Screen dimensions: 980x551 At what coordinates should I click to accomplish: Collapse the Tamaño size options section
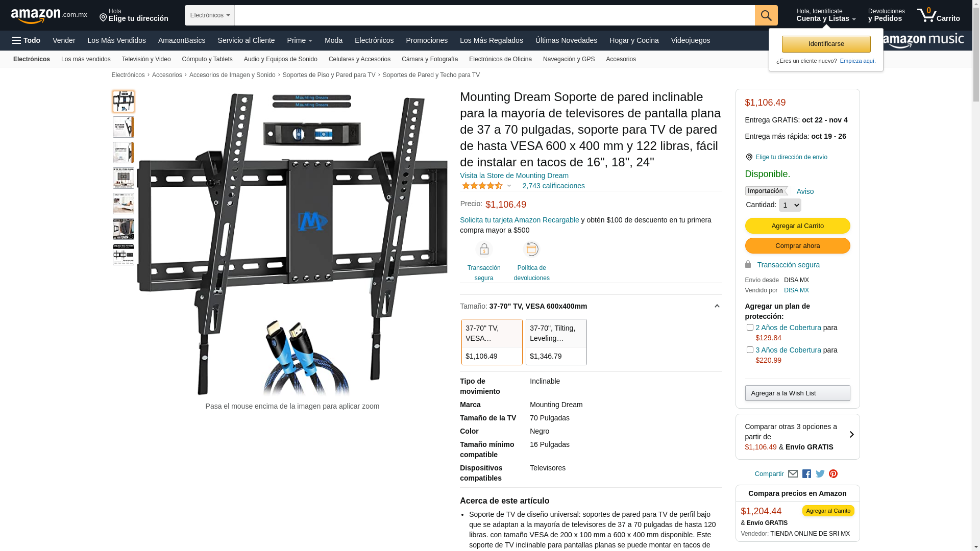pyautogui.click(x=717, y=306)
